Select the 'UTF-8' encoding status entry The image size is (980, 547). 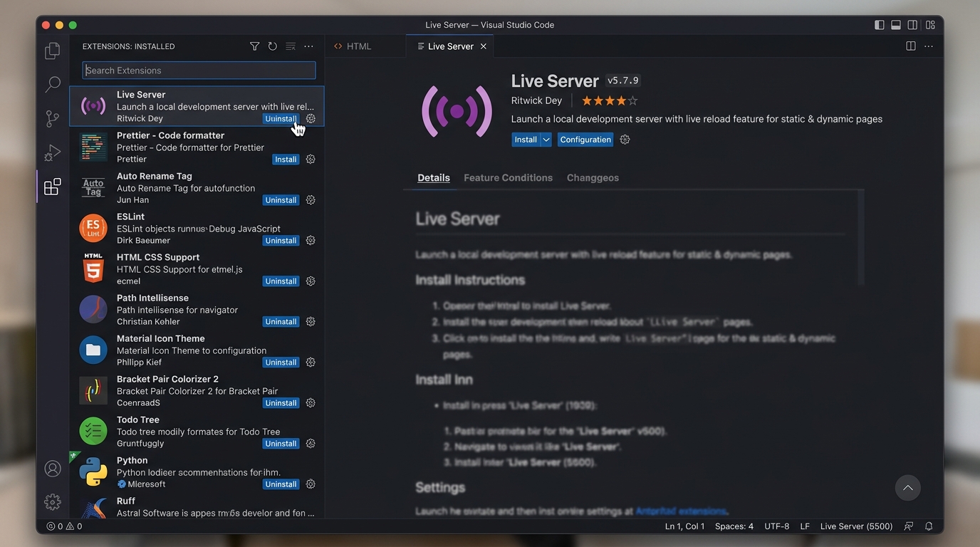click(777, 526)
